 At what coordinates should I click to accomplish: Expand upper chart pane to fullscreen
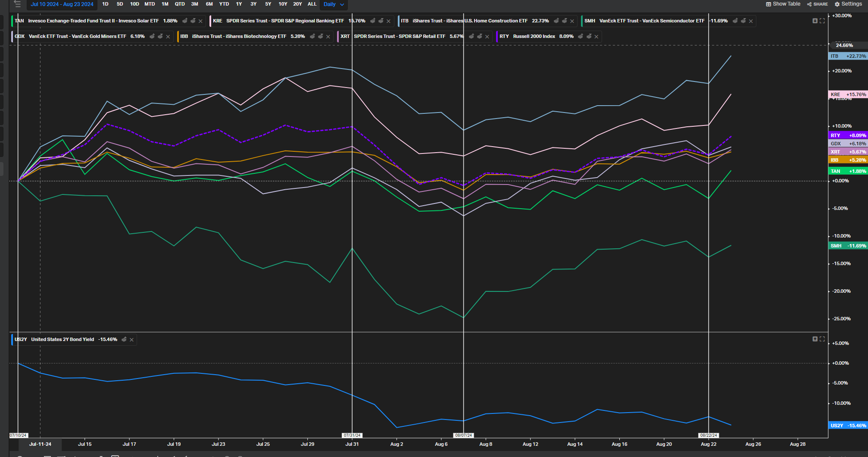coord(822,21)
